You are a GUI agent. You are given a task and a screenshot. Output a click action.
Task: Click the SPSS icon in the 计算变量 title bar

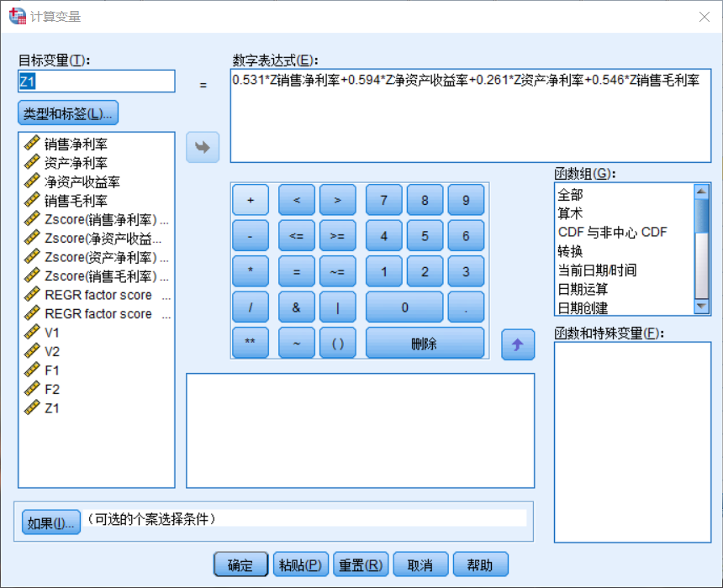coord(17,16)
